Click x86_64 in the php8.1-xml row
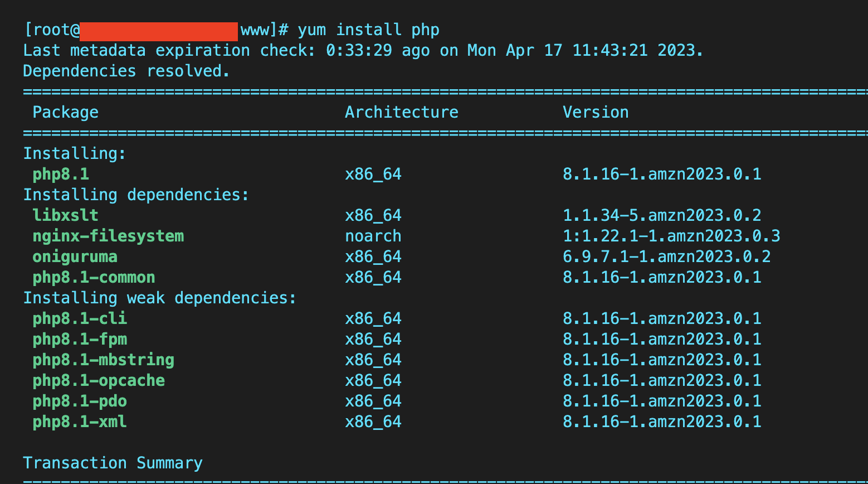The image size is (868, 484). click(373, 422)
